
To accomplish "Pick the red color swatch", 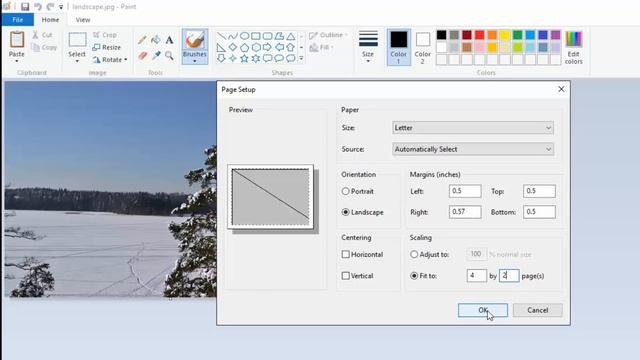I will click(479, 35).
